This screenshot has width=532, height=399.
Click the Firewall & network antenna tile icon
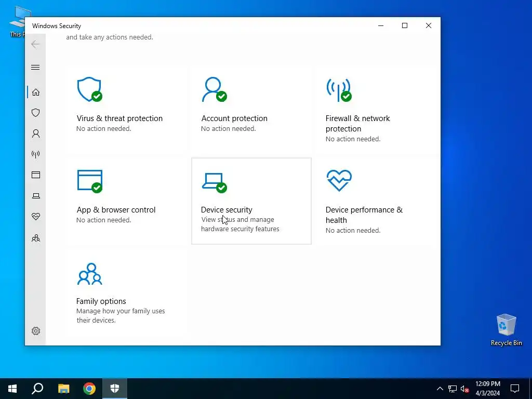[339, 90]
